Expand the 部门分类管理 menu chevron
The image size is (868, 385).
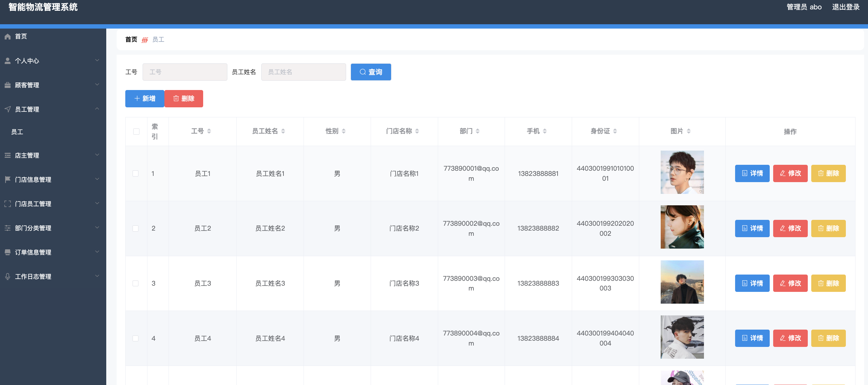[97, 227]
